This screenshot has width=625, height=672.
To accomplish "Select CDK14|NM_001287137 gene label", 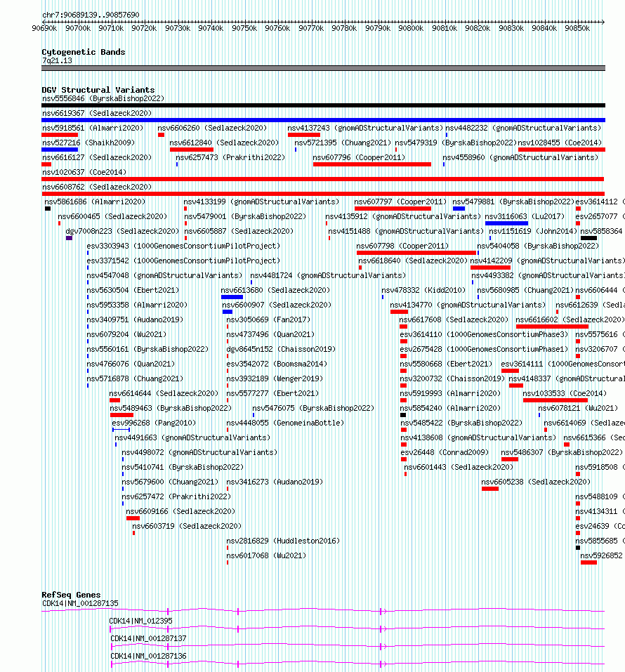I will (x=148, y=638).
